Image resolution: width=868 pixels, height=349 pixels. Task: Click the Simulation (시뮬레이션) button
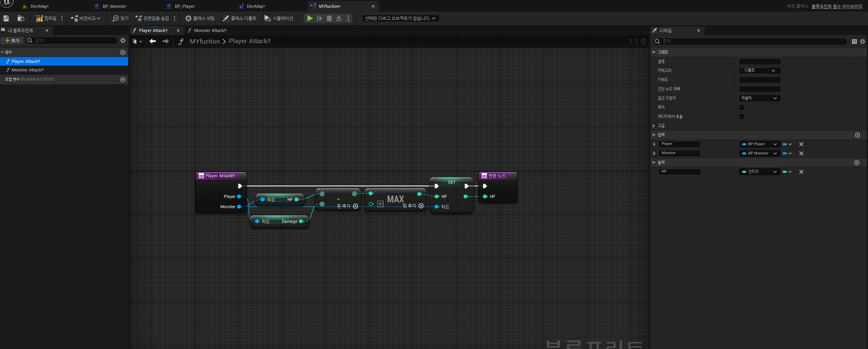point(279,18)
